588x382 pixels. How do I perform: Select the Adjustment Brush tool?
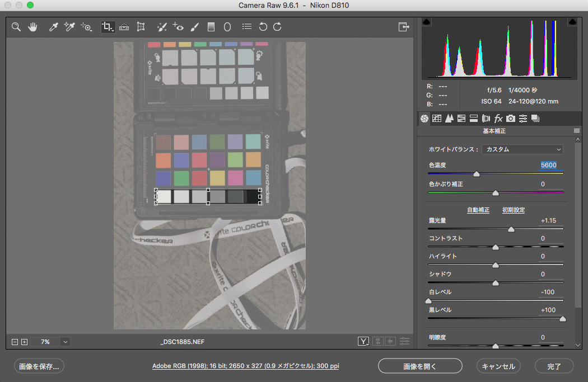pos(195,27)
